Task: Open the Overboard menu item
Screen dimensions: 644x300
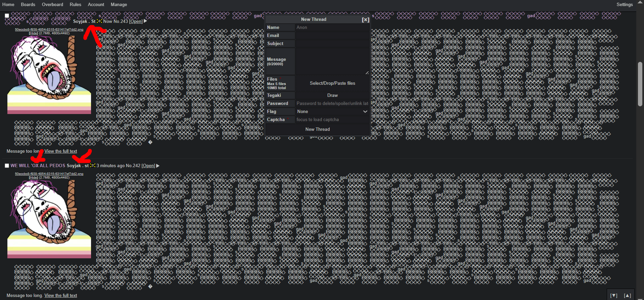Action: 52,4
